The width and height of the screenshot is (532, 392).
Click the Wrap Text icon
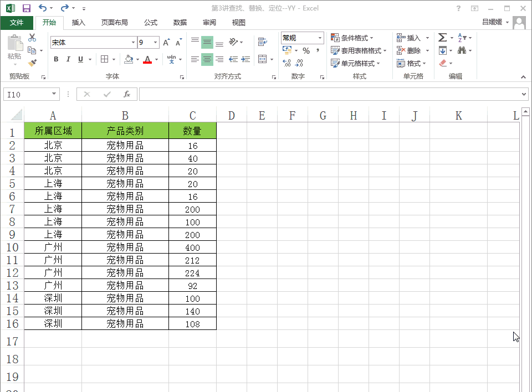point(262,42)
